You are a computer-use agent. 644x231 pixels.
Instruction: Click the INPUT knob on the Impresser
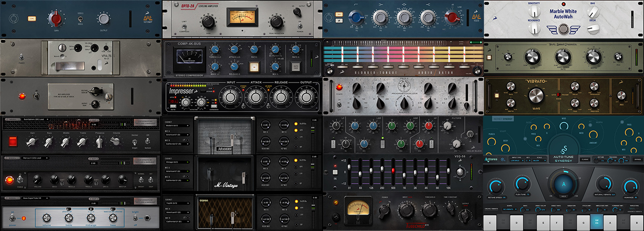click(x=230, y=97)
